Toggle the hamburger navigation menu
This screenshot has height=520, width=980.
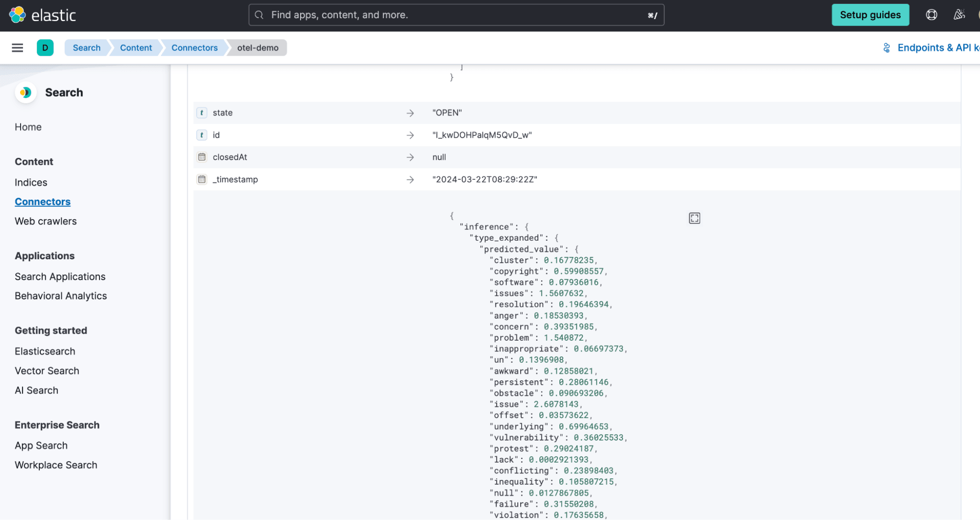click(x=18, y=48)
